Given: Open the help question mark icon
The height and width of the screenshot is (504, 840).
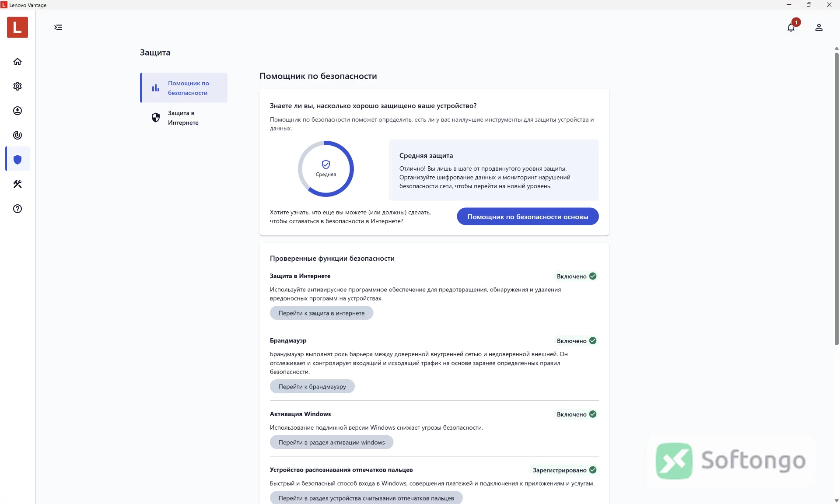Looking at the screenshot, I should pyautogui.click(x=17, y=209).
